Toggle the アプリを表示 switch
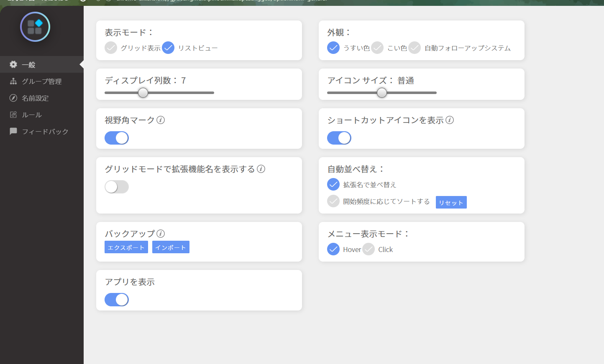 [x=117, y=300]
